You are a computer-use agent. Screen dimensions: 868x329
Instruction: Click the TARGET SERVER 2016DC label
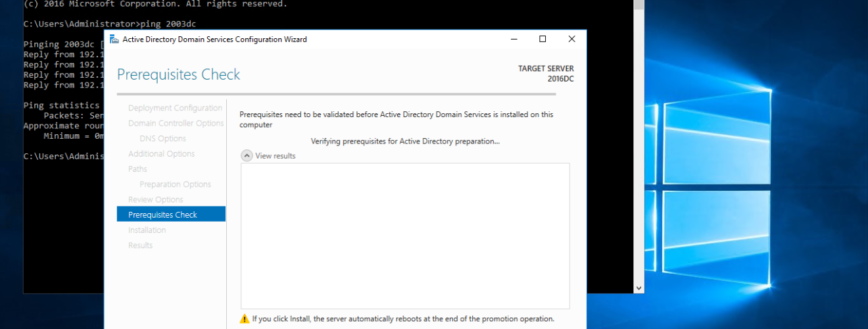(x=546, y=73)
